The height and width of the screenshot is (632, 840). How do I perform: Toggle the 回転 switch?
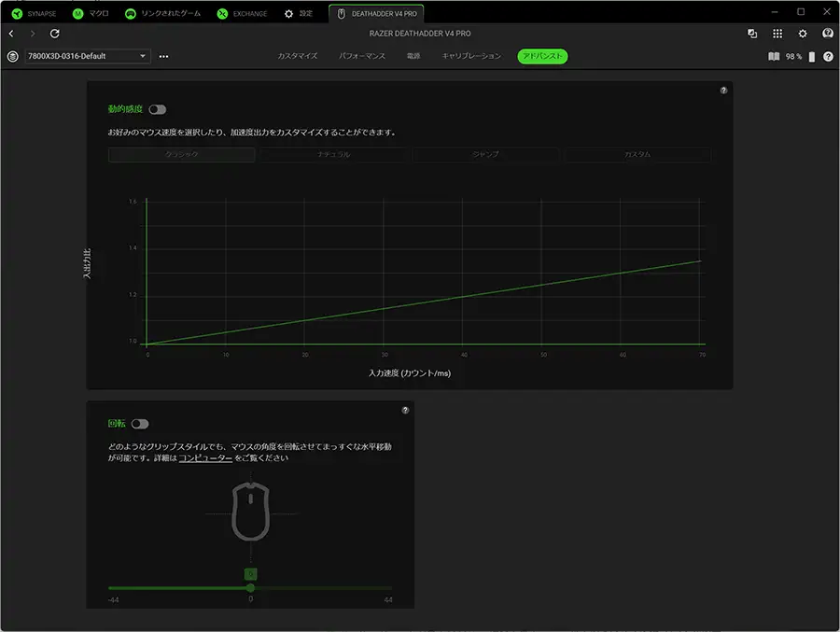coord(140,424)
